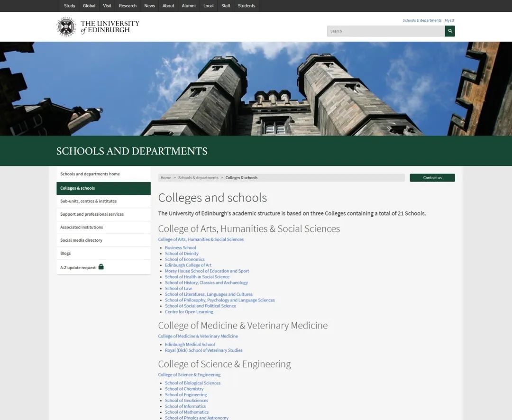Open the Research menu item

(x=128, y=6)
